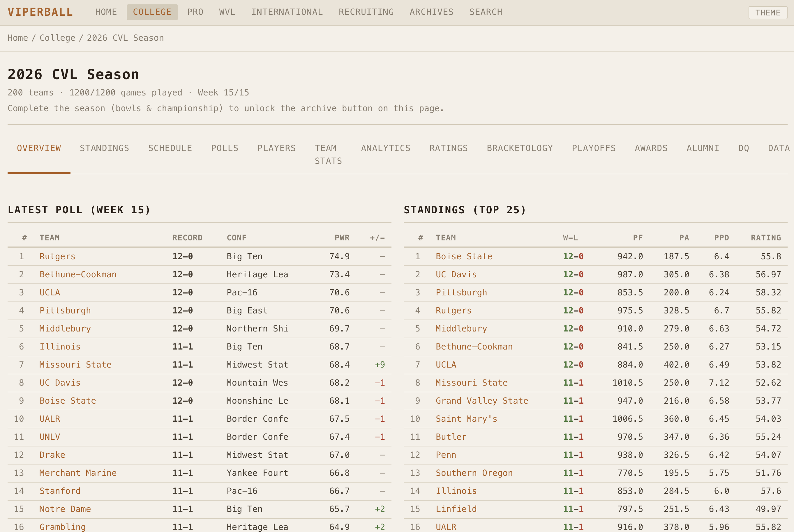Click Missouri State's +9 poll change
794x532 pixels.
coord(380,365)
